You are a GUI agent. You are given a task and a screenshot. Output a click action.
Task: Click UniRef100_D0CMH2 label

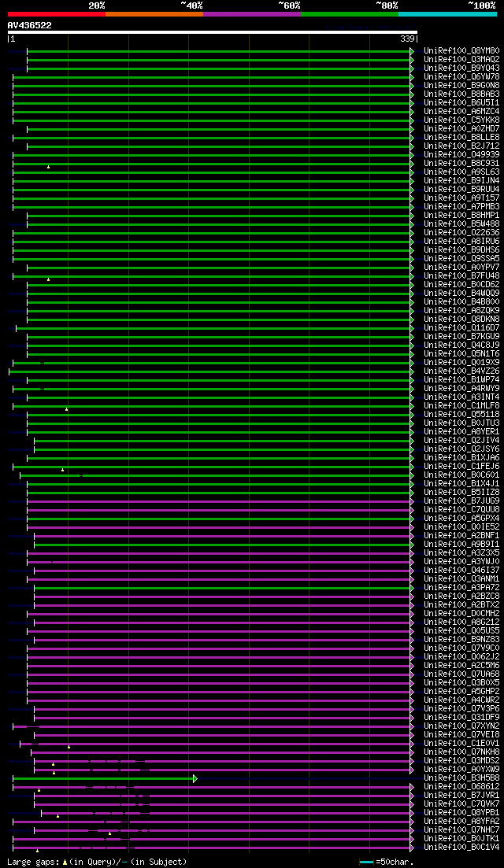pos(461,614)
